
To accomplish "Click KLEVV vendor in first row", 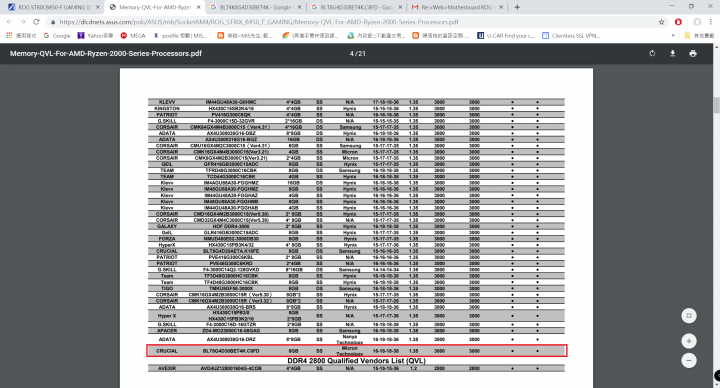I will point(167,102).
